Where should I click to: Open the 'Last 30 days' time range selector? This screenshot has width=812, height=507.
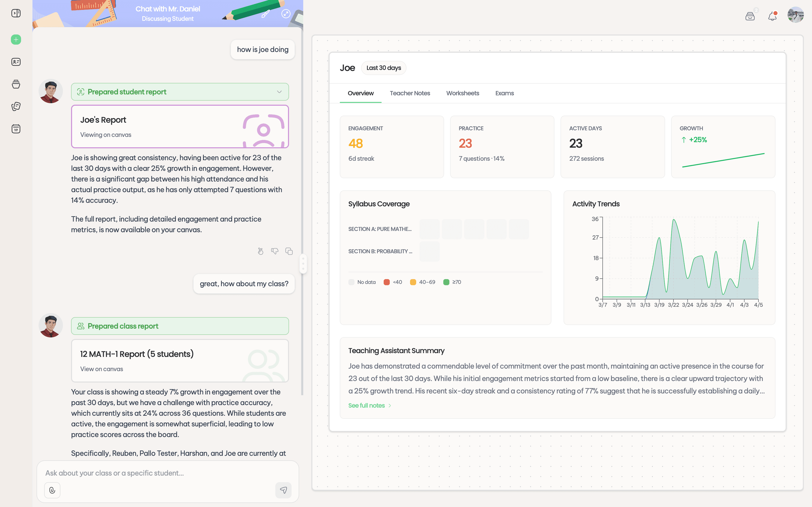[x=383, y=68]
